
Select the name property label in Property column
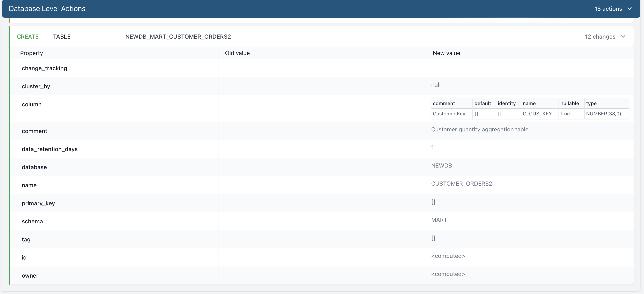click(x=29, y=185)
